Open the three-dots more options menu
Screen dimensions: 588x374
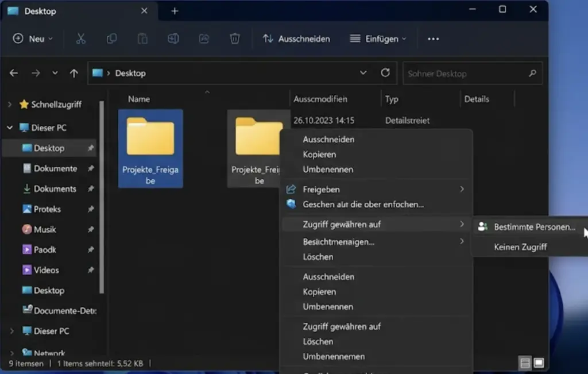pyautogui.click(x=433, y=39)
